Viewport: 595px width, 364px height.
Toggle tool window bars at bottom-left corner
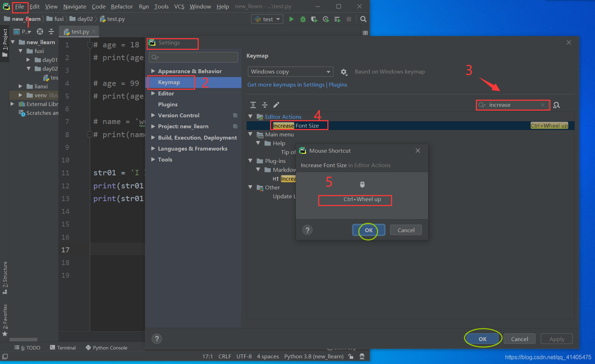click(5, 357)
